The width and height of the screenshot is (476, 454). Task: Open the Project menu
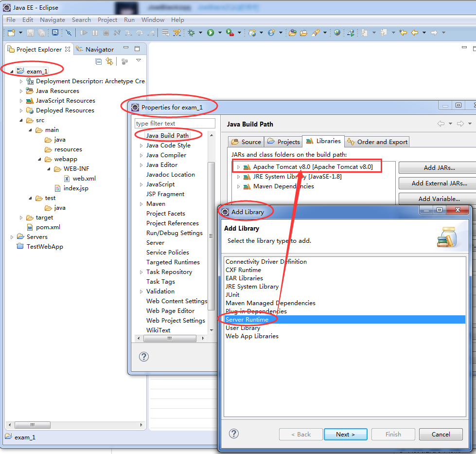tap(107, 20)
